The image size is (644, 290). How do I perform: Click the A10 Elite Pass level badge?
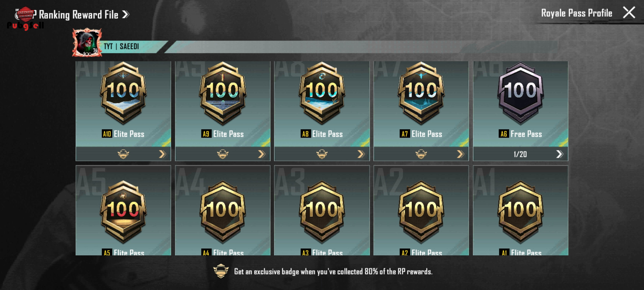pos(123,93)
